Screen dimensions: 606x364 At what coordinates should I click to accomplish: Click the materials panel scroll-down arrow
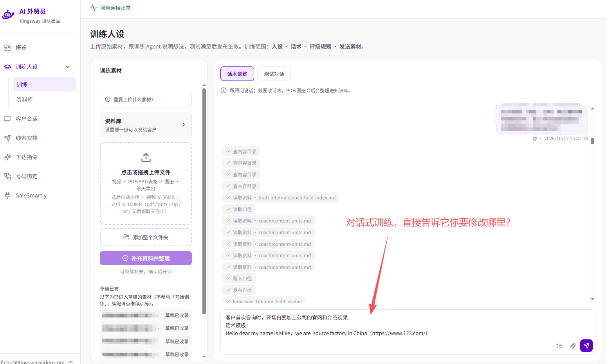204,357
